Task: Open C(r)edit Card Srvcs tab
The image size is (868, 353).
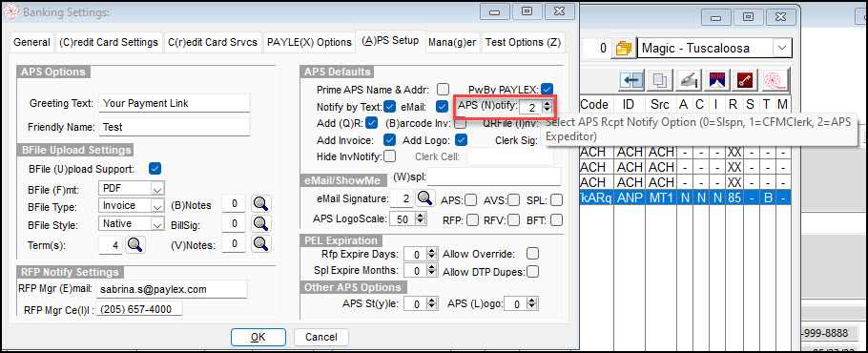Action: click(x=213, y=42)
